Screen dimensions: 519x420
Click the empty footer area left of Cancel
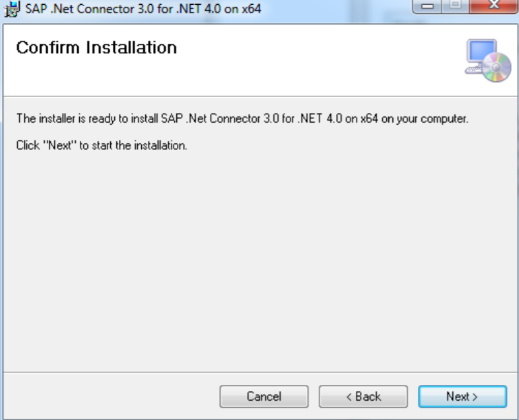pos(110,397)
